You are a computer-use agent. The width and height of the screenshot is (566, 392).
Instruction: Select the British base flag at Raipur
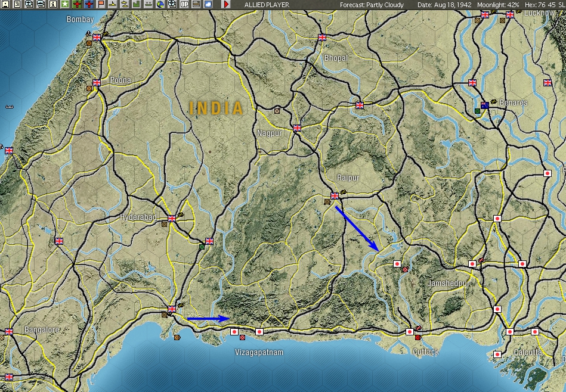[335, 196]
